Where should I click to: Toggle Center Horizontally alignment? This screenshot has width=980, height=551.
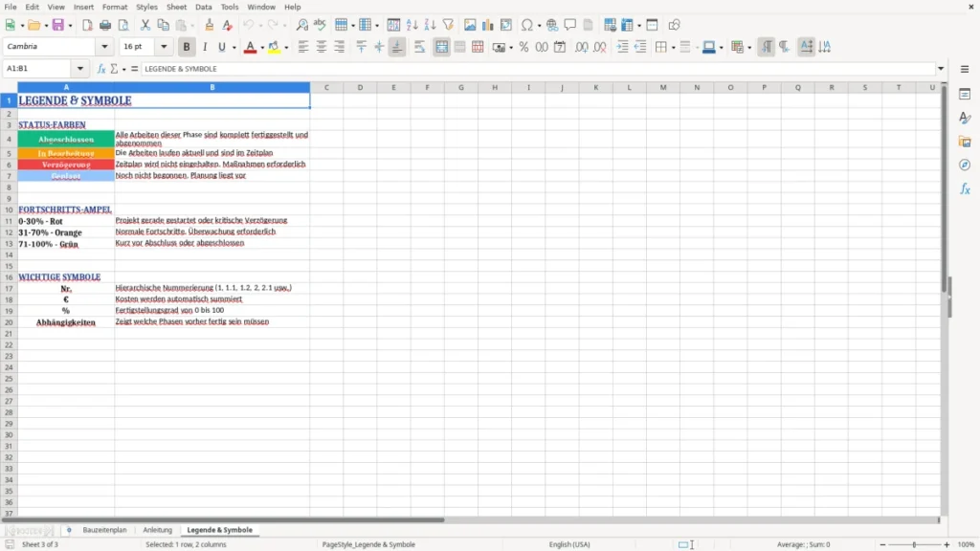322,47
